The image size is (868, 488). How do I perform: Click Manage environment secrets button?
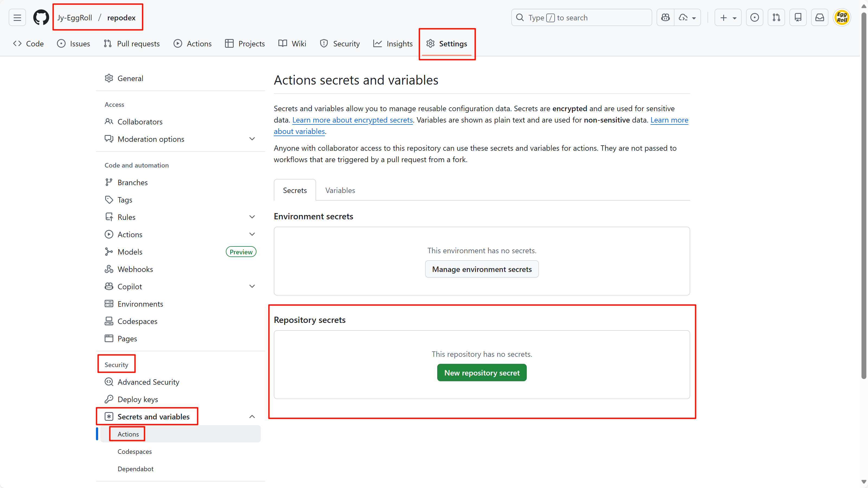[x=481, y=269]
